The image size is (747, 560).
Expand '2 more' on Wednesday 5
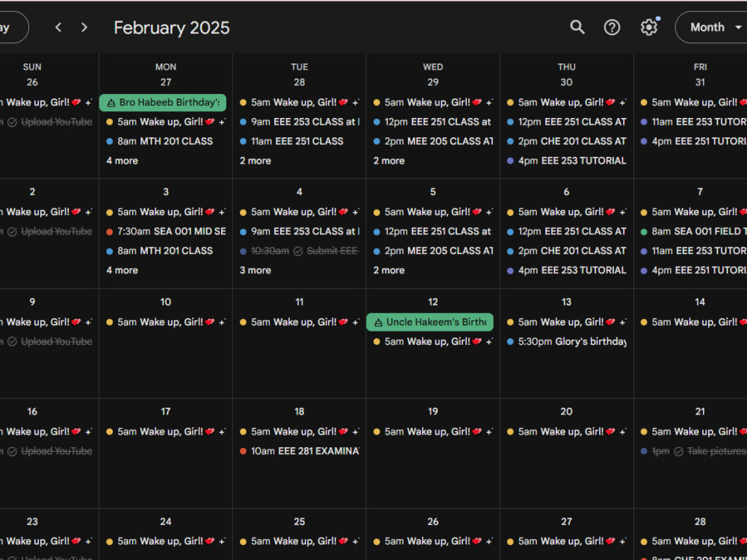coord(388,270)
